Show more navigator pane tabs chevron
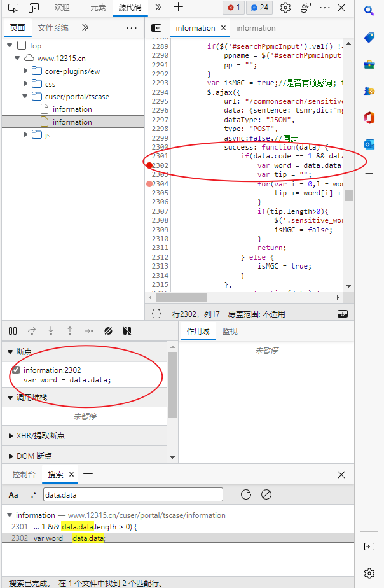The width and height of the screenshot is (384, 588). pos(85,27)
